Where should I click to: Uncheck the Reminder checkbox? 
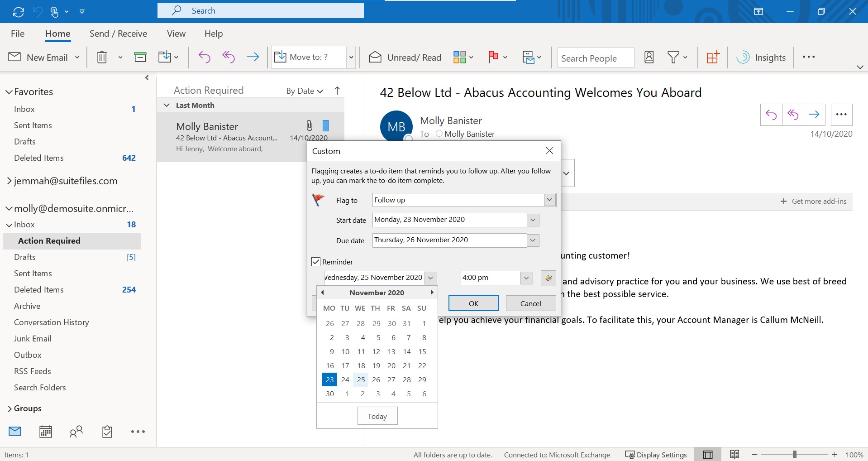316,262
